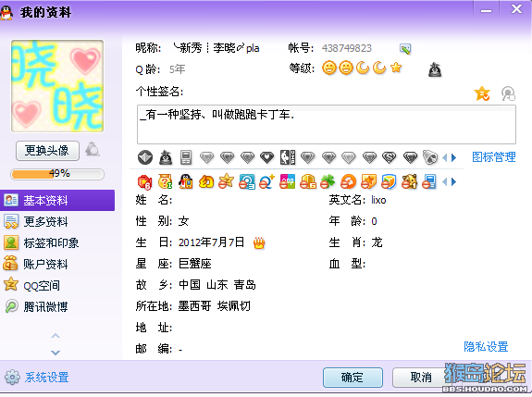Click the gray penguin icon beside the level row
Image resolution: width=532 pixels, height=397 pixels.
coord(435,70)
